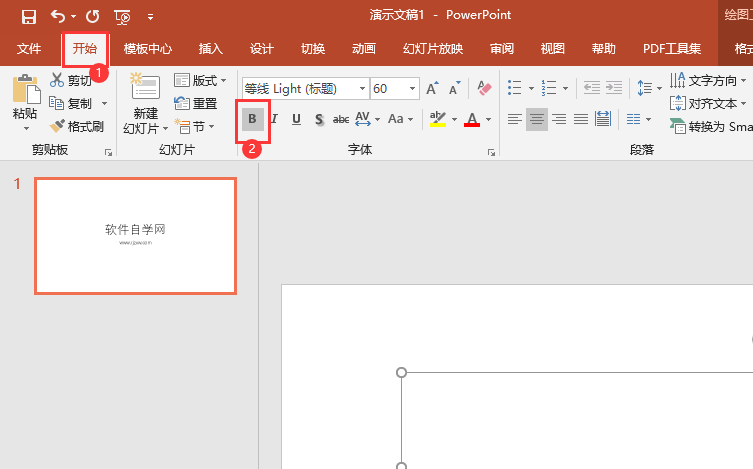753x469 pixels.
Task: Select slide 1 thumbnail
Action: coord(135,236)
